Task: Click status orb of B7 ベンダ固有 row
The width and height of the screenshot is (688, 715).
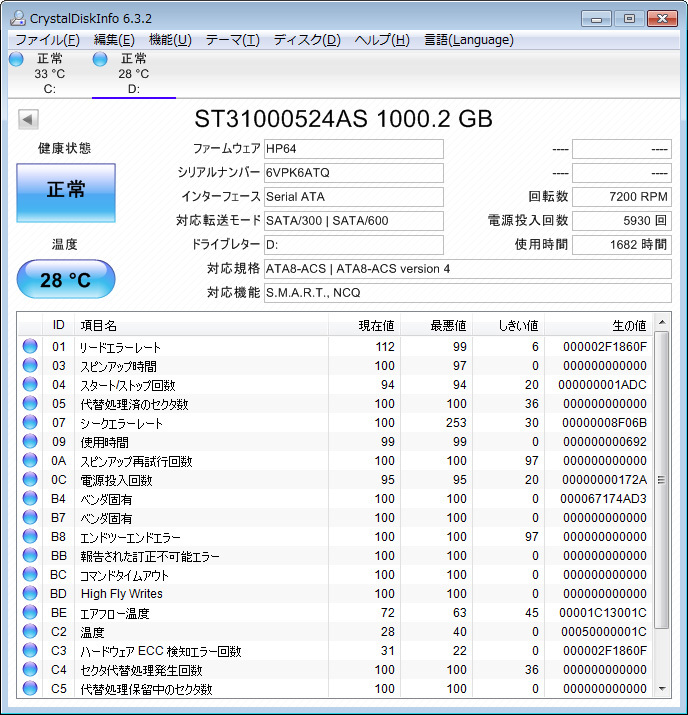Action: click(x=30, y=517)
